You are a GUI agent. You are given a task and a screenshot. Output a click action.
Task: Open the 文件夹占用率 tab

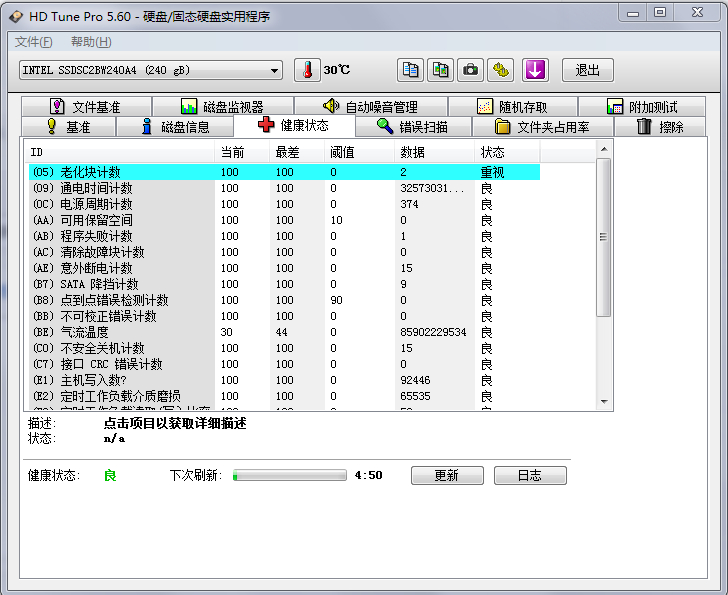[542, 127]
